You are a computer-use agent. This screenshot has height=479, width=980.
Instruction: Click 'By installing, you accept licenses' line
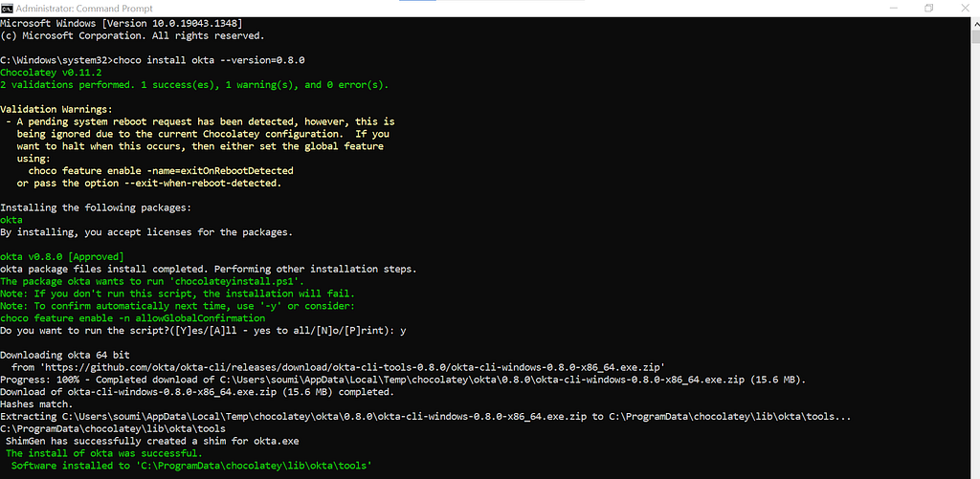146,232
